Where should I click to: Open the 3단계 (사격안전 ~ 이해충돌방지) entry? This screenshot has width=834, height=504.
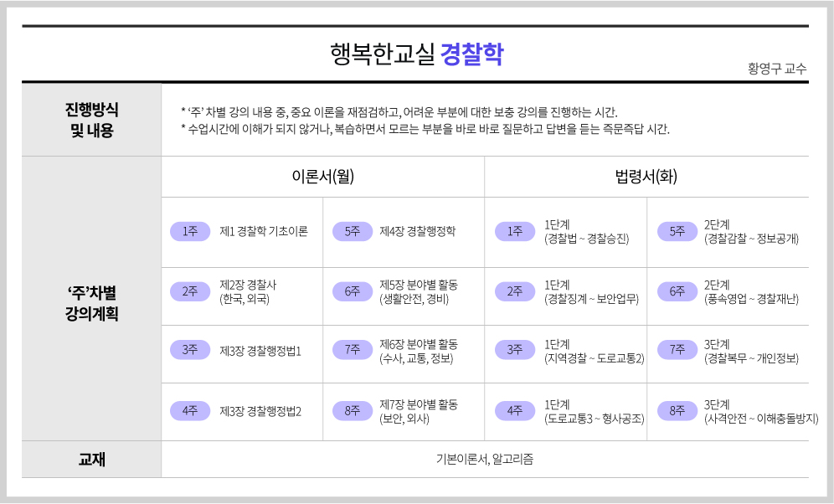coord(760,411)
